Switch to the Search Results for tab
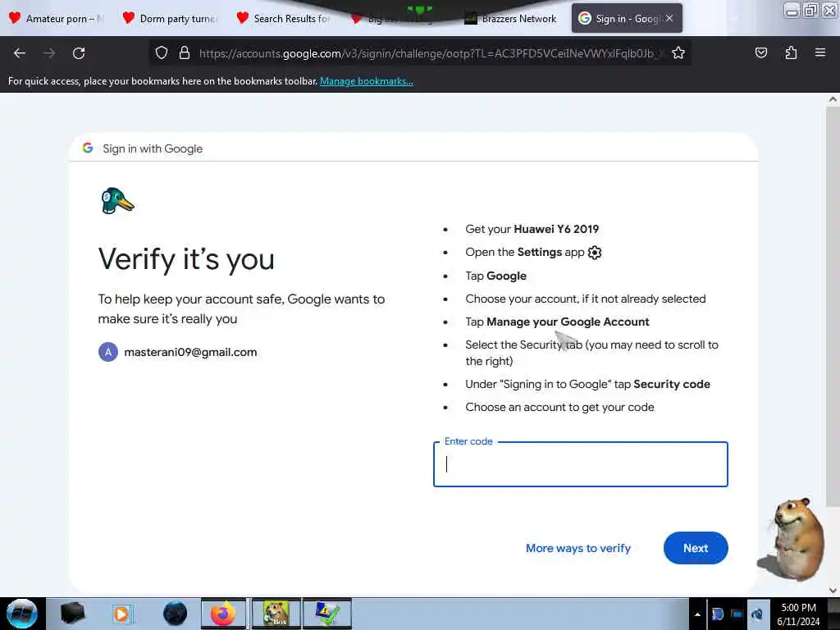 pos(284,18)
